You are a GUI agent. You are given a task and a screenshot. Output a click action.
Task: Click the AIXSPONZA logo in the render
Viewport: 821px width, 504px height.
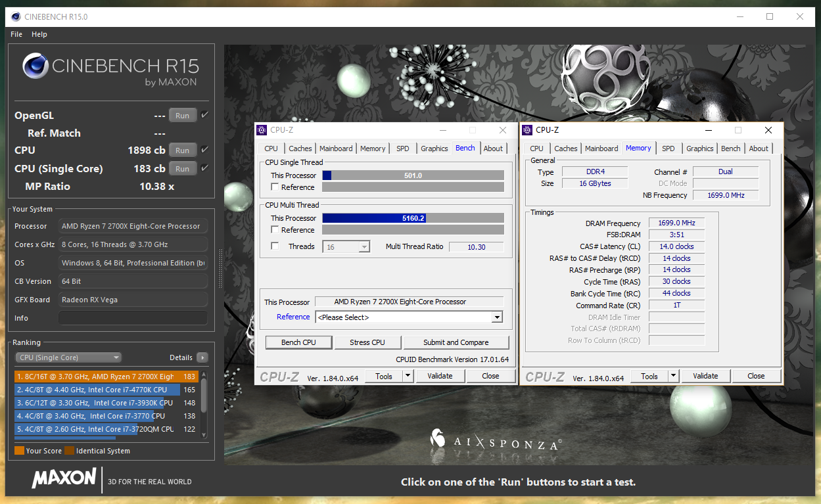496,440
